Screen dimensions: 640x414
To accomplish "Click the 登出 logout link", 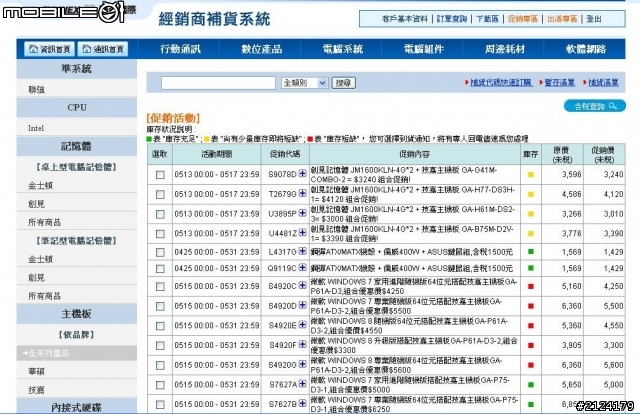I will (594, 19).
